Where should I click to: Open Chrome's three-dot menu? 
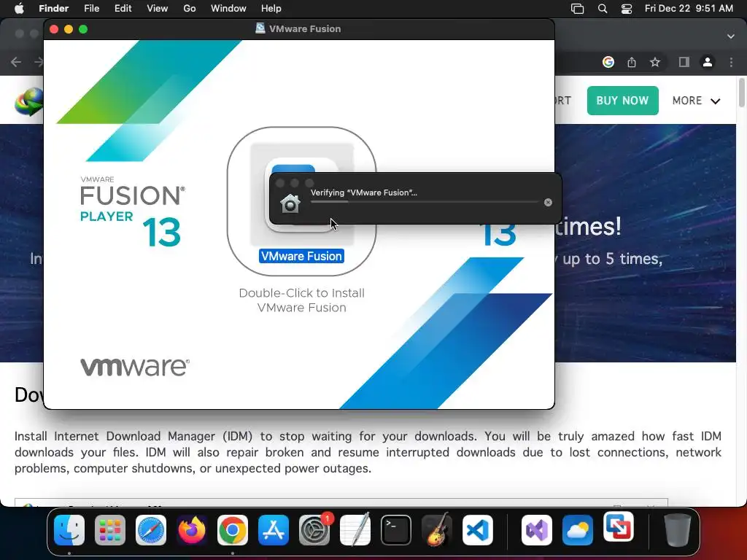pyautogui.click(x=731, y=62)
